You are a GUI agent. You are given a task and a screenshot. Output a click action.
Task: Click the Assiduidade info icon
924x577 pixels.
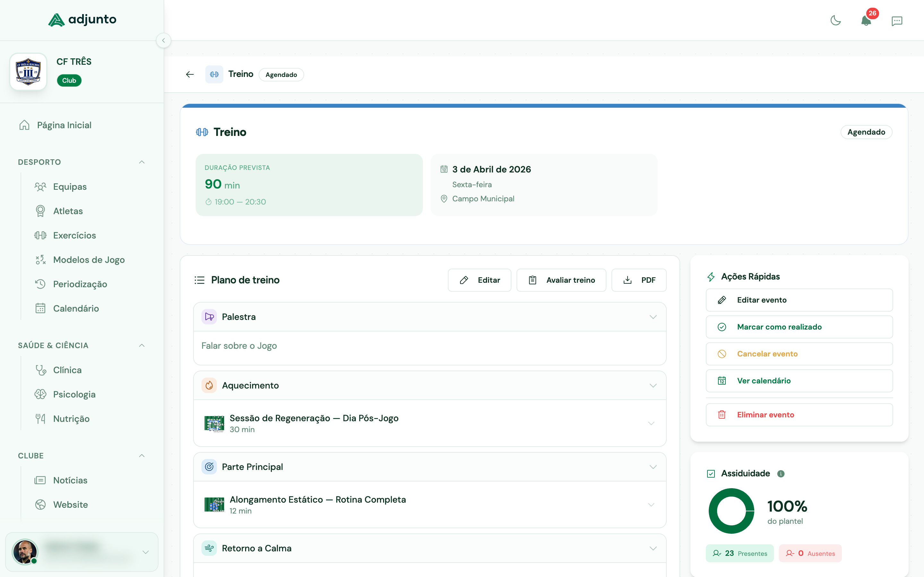[781, 473]
